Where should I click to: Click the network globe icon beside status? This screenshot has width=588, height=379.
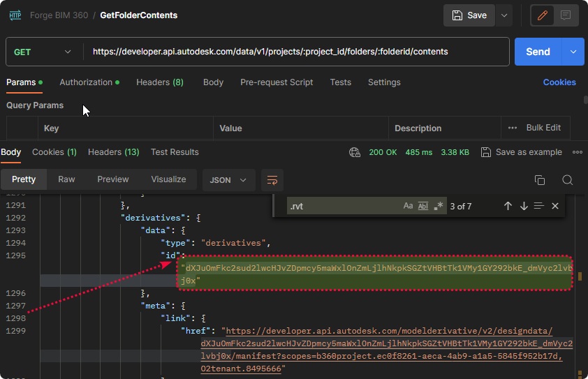pyautogui.click(x=355, y=152)
